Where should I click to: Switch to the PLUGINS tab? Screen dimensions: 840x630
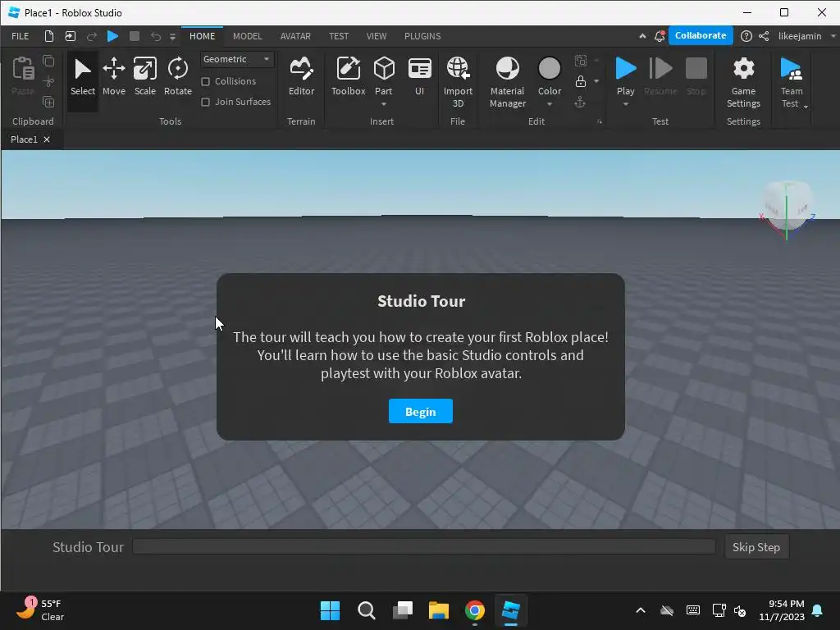point(422,36)
